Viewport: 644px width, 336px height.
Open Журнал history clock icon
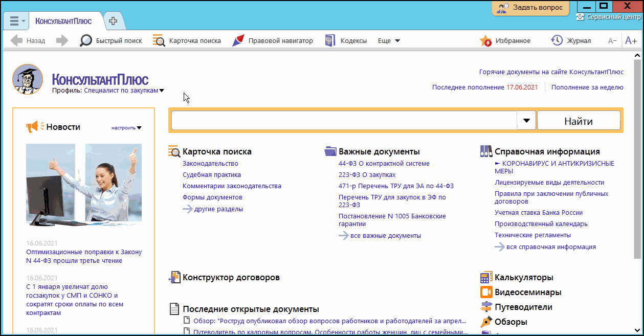(x=557, y=41)
